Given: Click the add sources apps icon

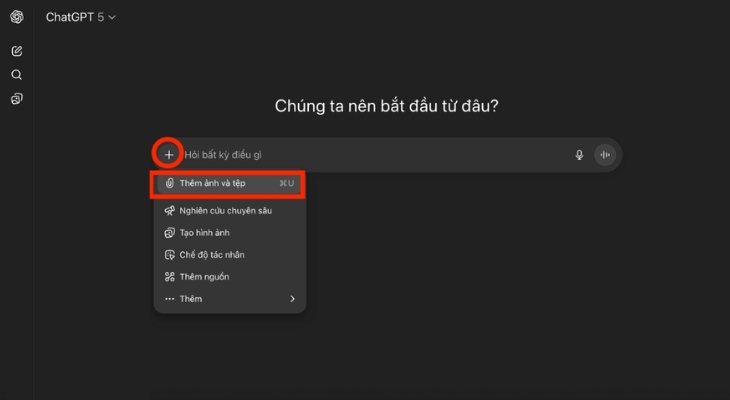Looking at the screenshot, I should coord(169,277).
